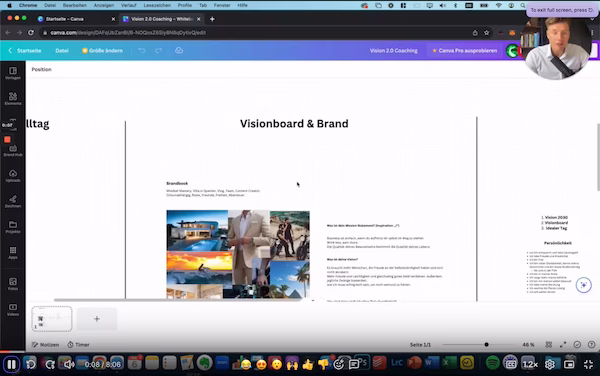
Task: Open the Brand Hub panel
Action: coord(13,151)
